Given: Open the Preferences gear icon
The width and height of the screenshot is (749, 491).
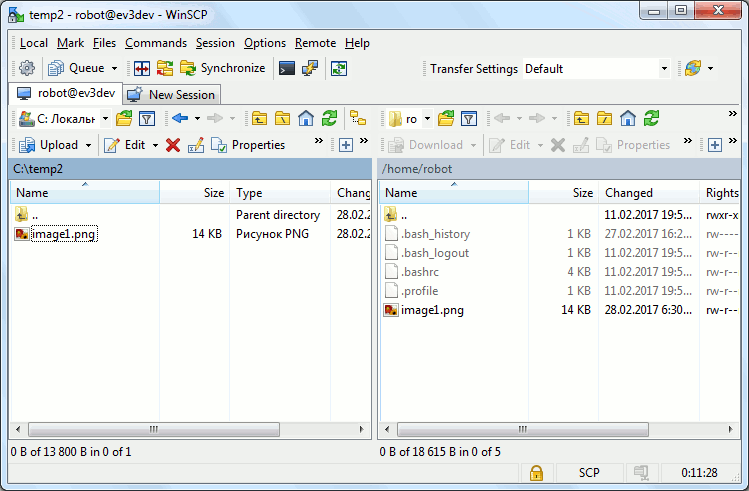Looking at the screenshot, I should 27,68.
